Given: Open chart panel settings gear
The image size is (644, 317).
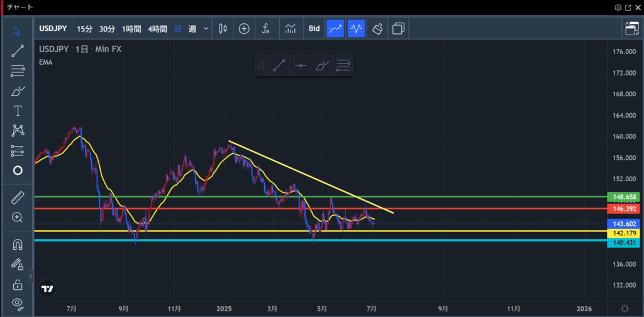Looking at the screenshot, I should point(618,8).
